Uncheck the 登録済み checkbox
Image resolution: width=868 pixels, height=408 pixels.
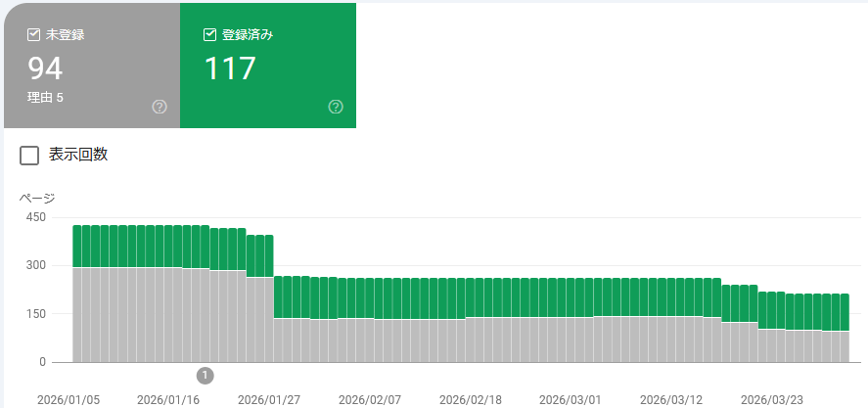pyautogui.click(x=209, y=35)
